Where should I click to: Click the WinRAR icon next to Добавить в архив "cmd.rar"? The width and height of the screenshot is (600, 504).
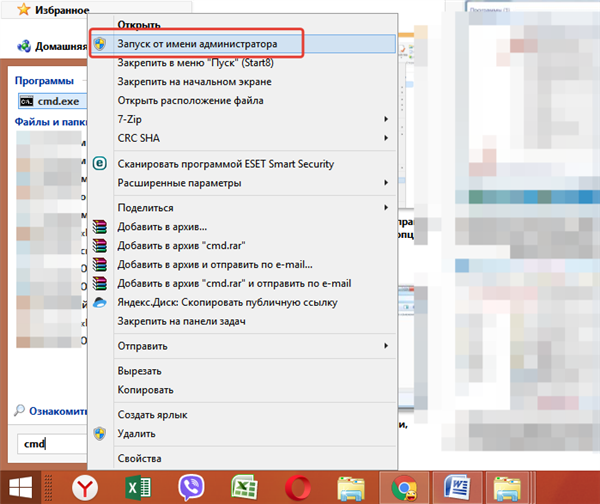click(x=100, y=245)
